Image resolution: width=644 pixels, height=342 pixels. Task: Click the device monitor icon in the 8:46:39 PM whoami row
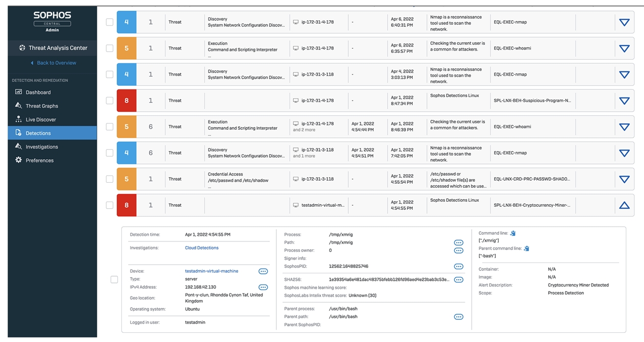click(x=296, y=124)
